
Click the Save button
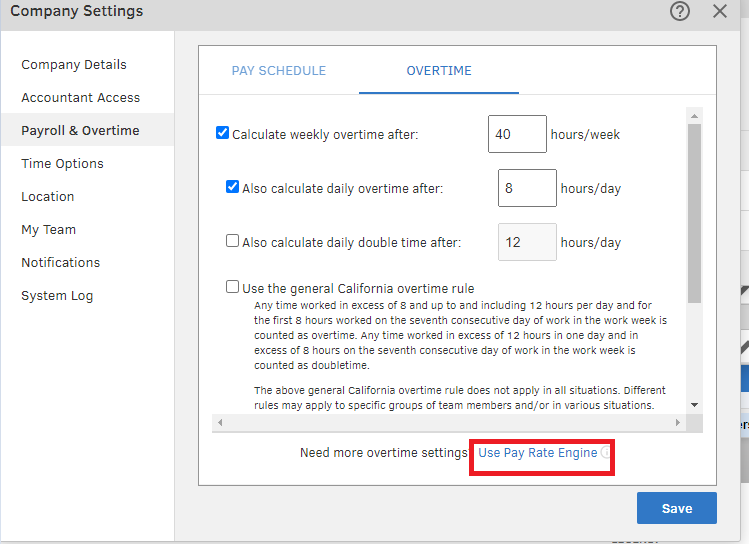[x=677, y=508]
